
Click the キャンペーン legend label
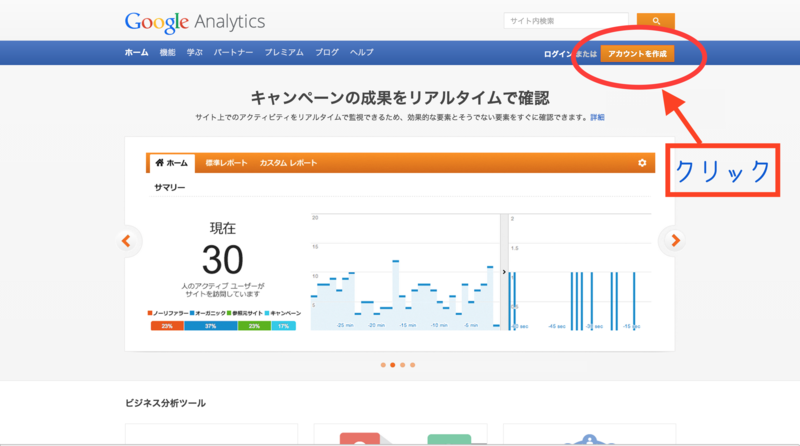(286, 313)
